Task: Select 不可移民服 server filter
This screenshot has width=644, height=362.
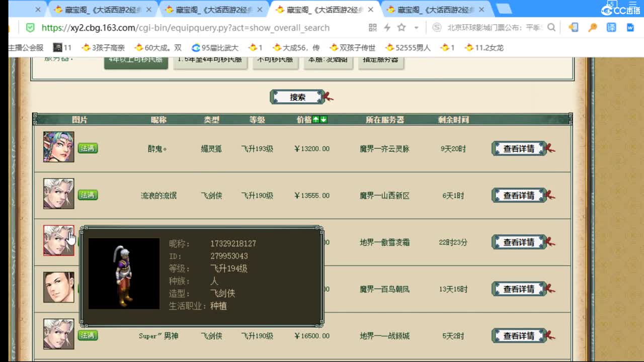Action: click(275, 61)
